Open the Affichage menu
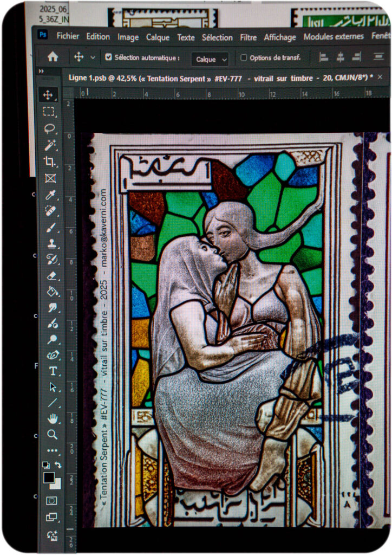Viewport: 392px width, 555px height. click(280, 37)
